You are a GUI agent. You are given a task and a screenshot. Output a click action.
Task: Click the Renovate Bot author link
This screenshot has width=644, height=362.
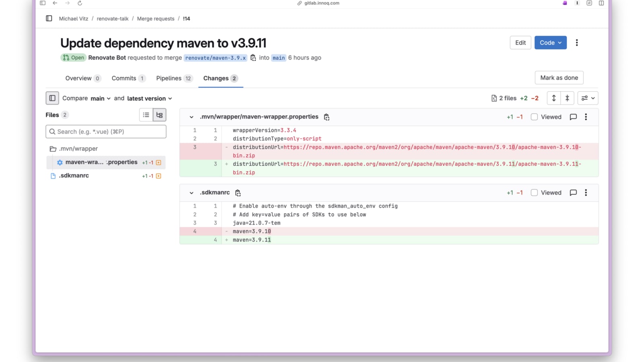coord(107,58)
